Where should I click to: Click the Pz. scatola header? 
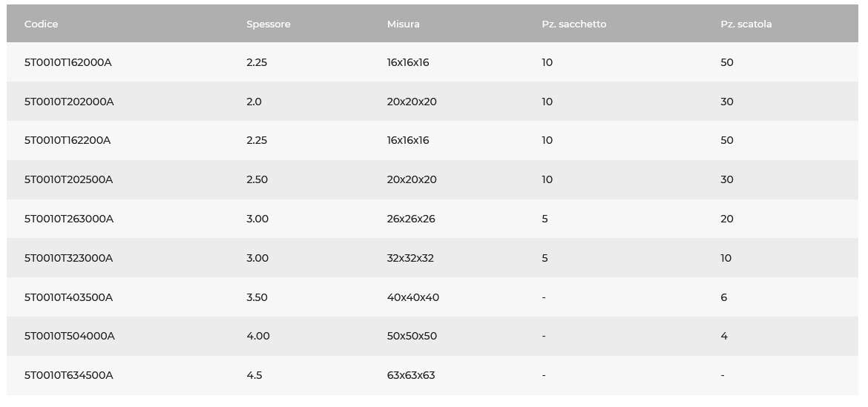coord(746,24)
